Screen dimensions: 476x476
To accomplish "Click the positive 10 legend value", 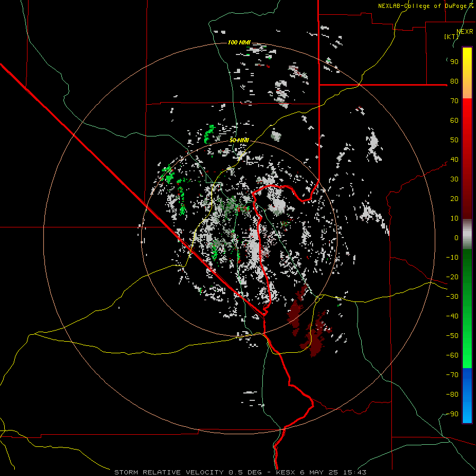I will [x=454, y=218].
